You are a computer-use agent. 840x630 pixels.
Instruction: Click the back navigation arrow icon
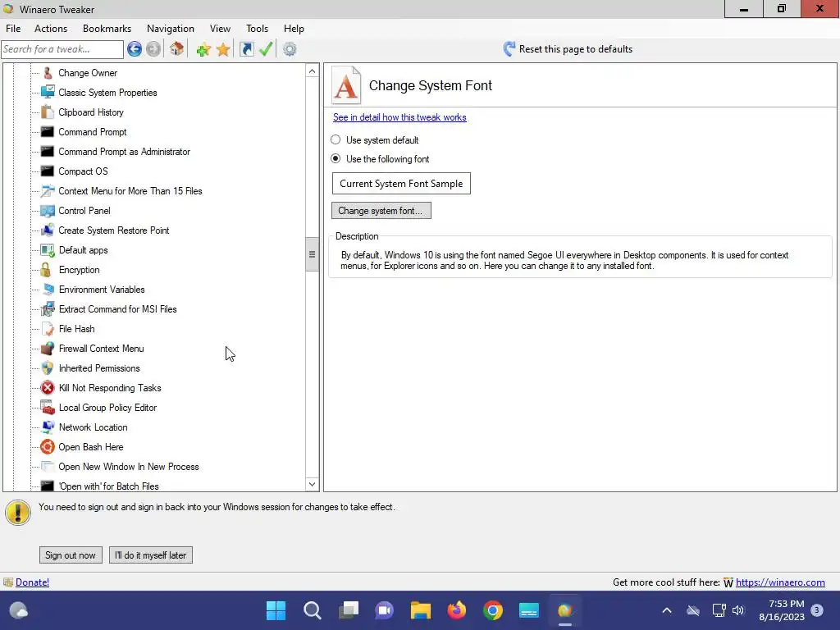(135, 49)
